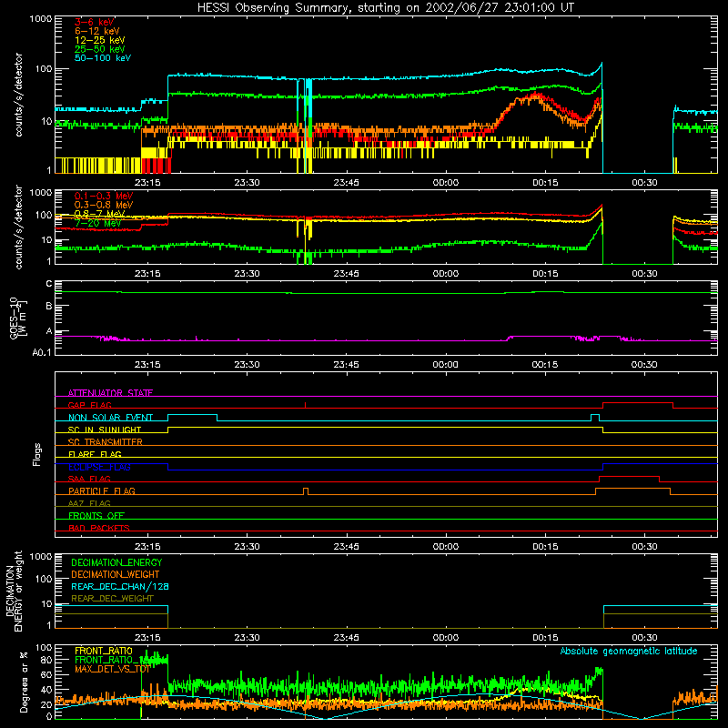Pick the green 25-50 keV legend label
The width and height of the screenshot is (728, 728).
tap(100, 49)
